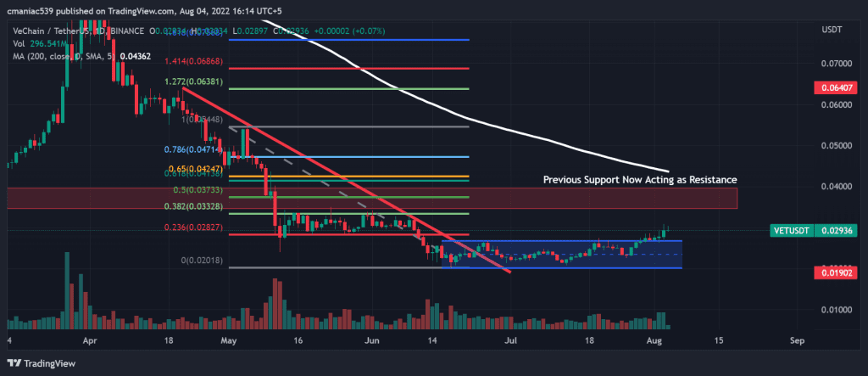Select the blue consolidation range box
This screenshot has height=376, width=868.
click(x=562, y=255)
